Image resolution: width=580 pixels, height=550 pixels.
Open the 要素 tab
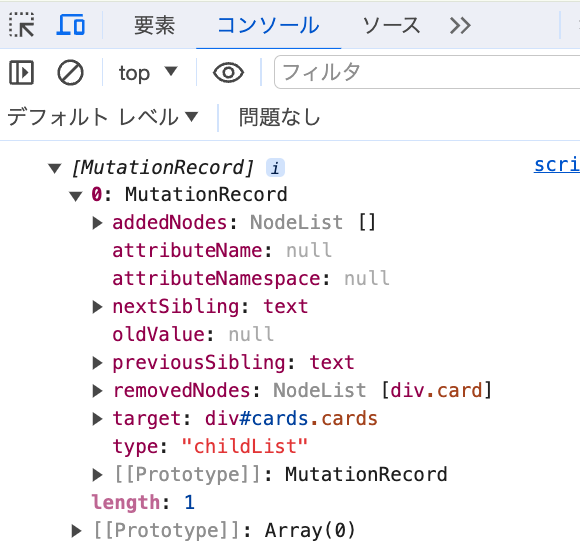[x=154, y=26]
